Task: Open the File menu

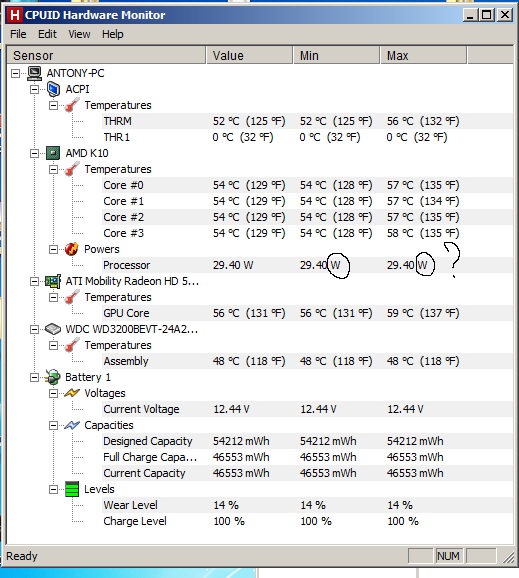Action: click(18, 34)
